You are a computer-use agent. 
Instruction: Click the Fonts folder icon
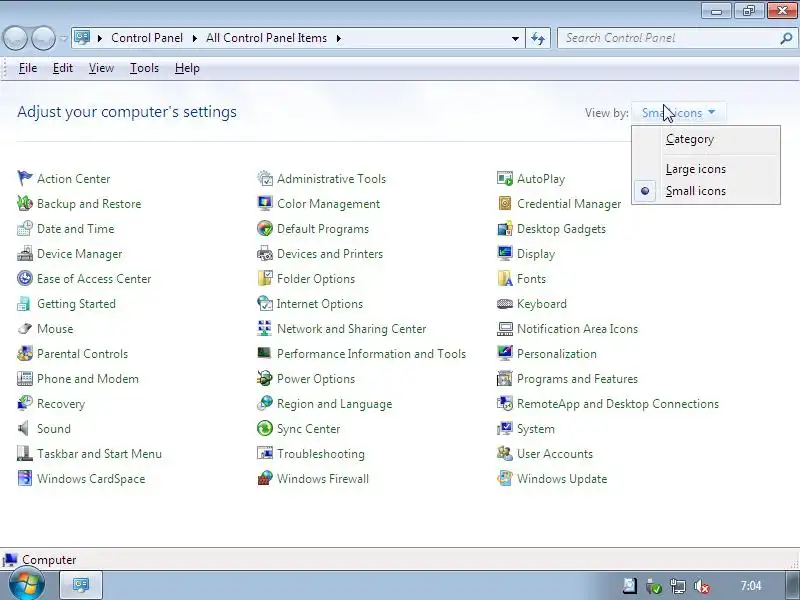point(505,278)
